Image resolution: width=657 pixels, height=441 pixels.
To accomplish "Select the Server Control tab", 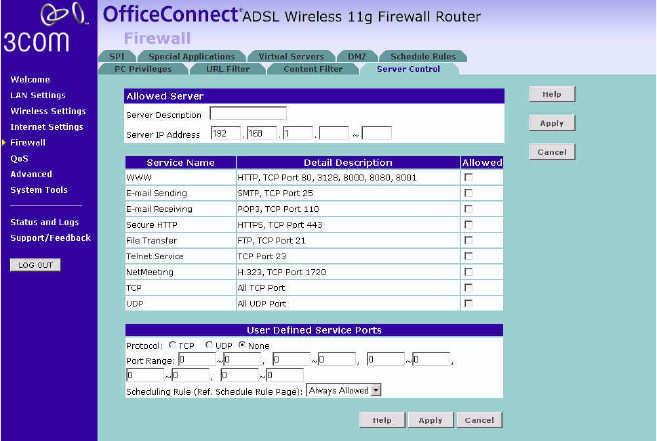I will (408, 69).
